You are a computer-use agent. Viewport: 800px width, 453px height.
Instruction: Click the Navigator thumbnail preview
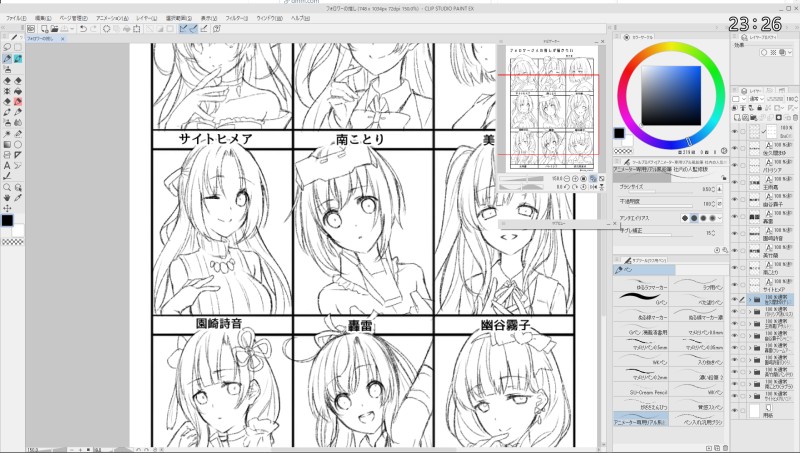pos(553,108)
